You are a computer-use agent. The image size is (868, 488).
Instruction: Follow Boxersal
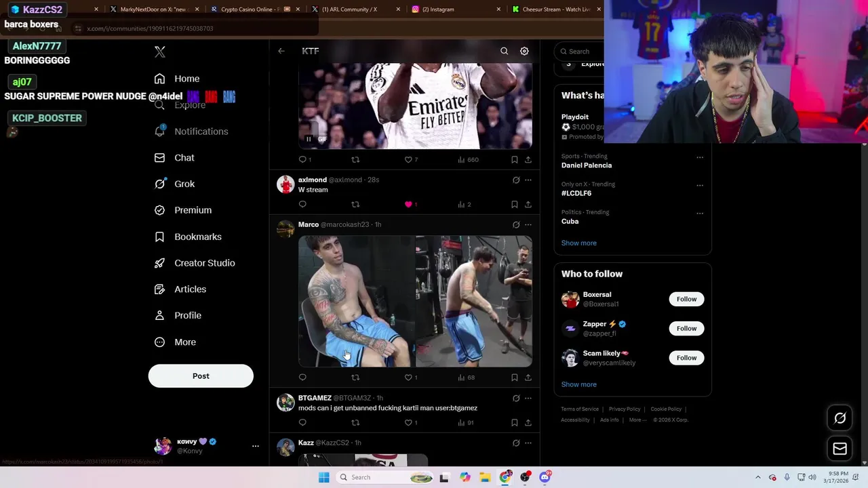pyautogui.click(x=686, y=299)
